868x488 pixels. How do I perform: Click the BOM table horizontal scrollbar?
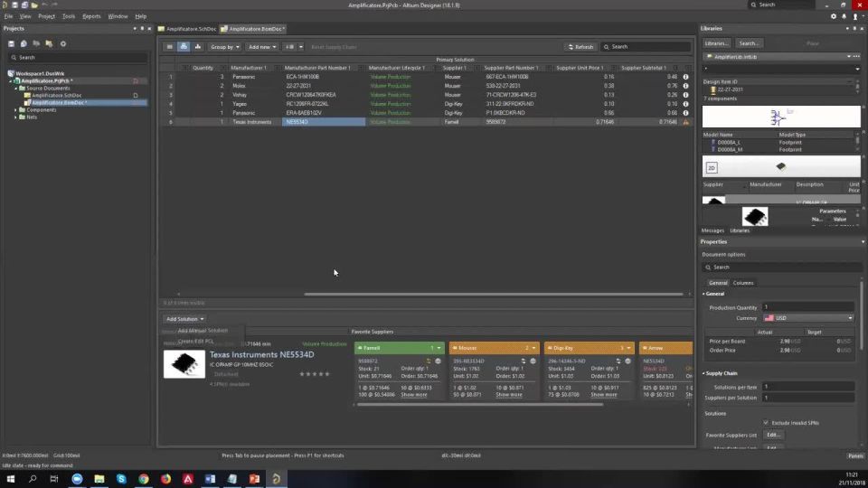[x=494, y=295]
